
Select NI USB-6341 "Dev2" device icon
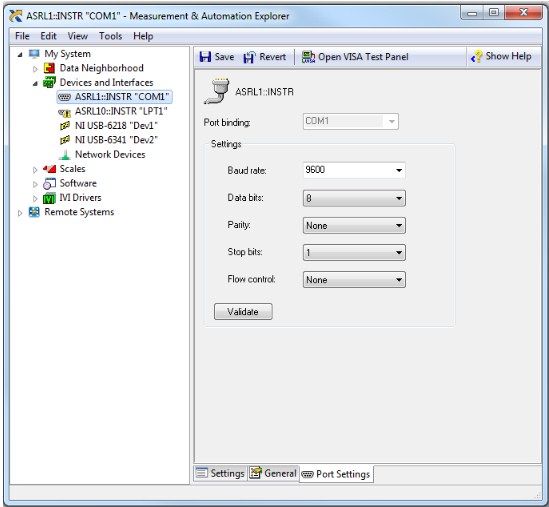pos(65,140)
